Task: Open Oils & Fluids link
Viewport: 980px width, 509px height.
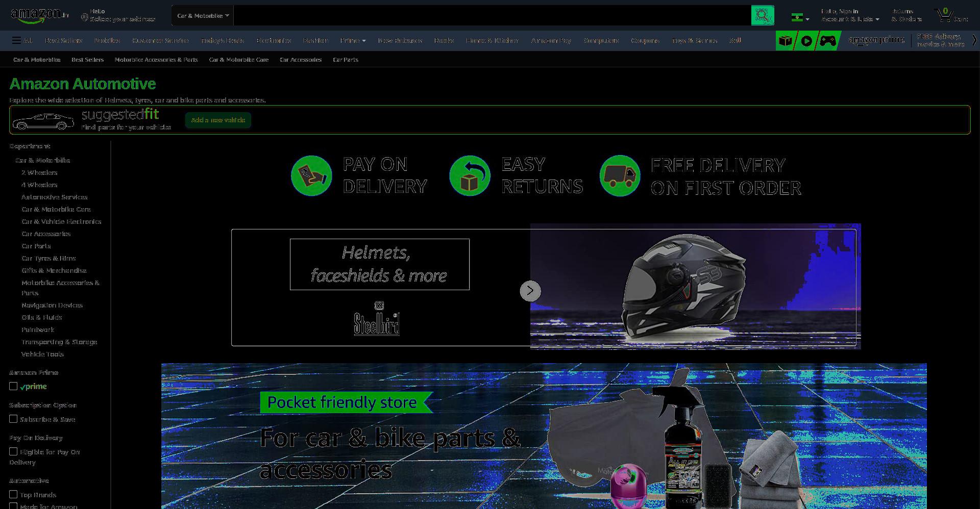Action: (42, 317)
